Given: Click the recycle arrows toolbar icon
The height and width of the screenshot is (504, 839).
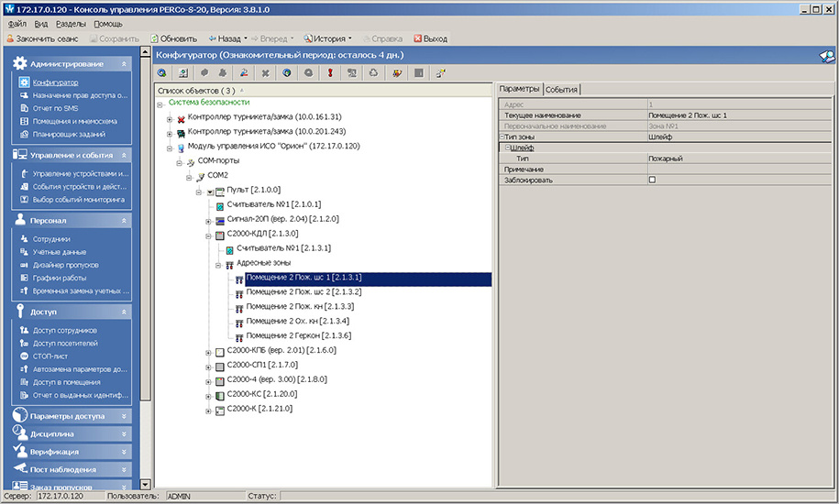Looking at the screenshot, I should (373, 72).
